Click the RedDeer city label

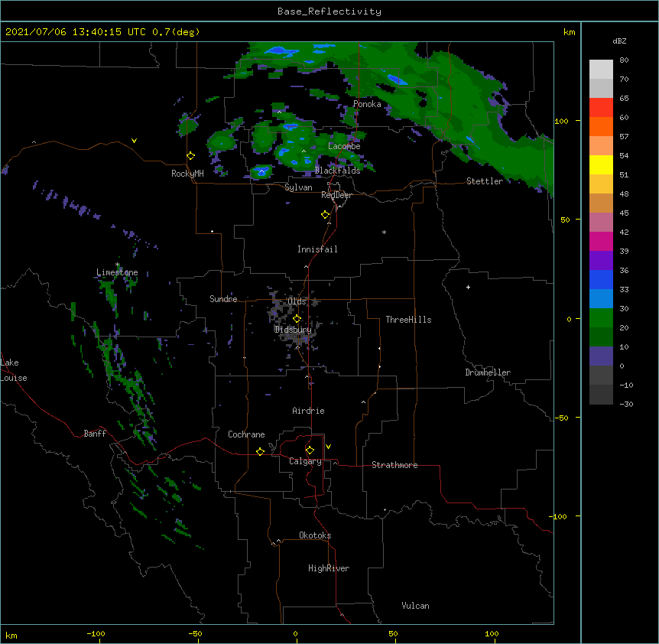tap(336, 195)
